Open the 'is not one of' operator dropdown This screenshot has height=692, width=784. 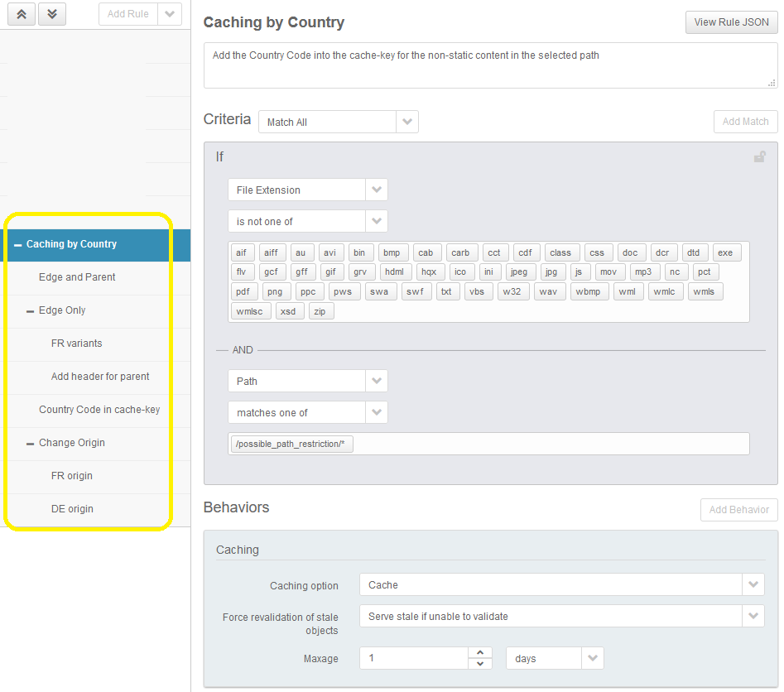(x=376, y=221)
